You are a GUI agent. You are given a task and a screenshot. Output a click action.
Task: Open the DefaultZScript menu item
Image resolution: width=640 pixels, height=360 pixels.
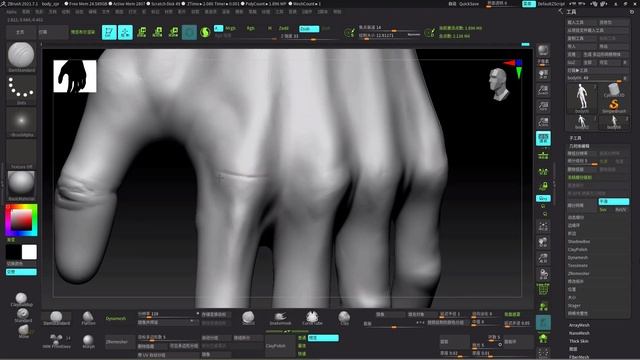point(551,4)
